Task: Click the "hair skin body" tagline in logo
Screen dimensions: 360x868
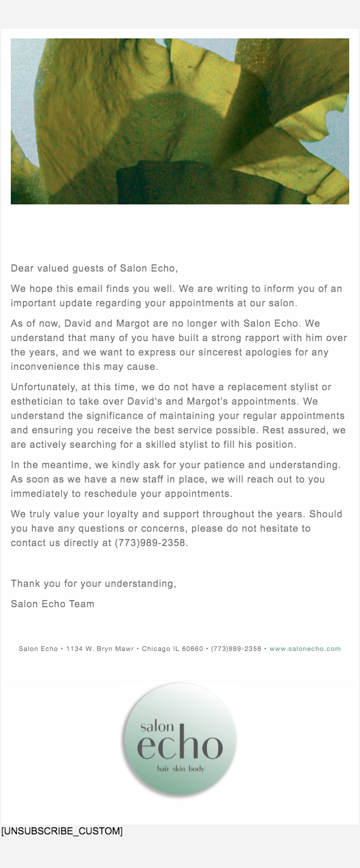Action: tap(181, 768)
